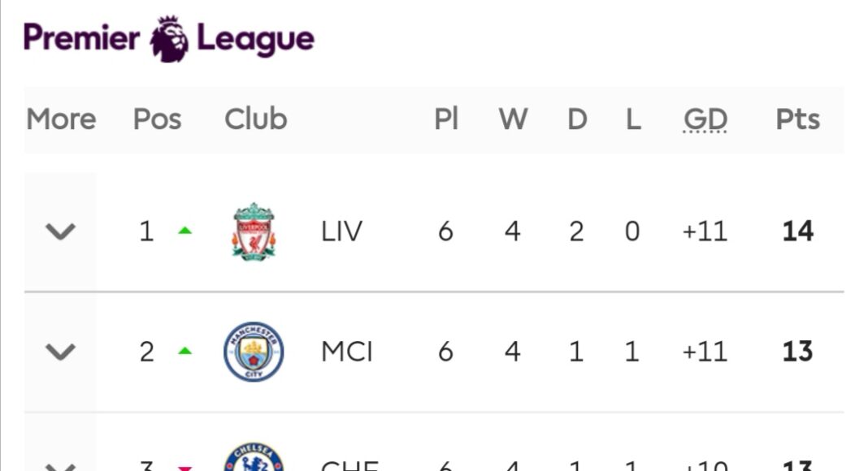This screenshot has height=471, width=868.
Task: Expand the Liverpool row details
Action: (60, 232)
